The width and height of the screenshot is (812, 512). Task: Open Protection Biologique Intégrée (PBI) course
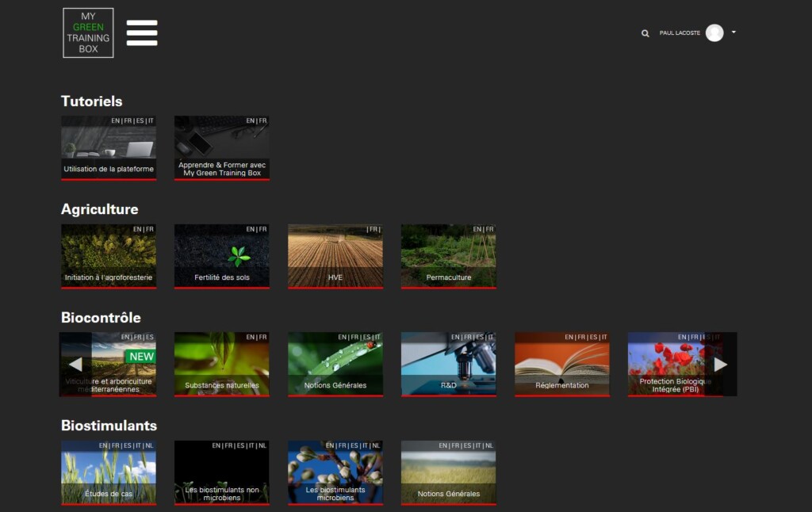tap(670, 364)
